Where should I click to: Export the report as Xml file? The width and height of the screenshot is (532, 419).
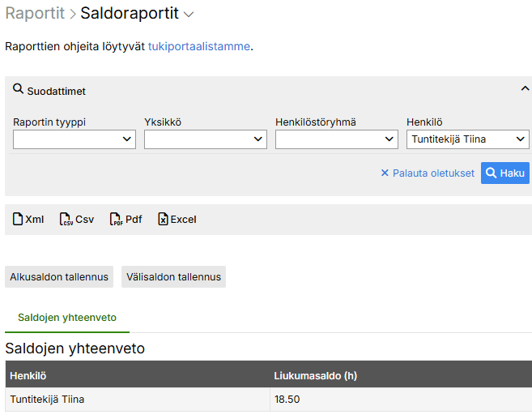click(x=29, y=220)
